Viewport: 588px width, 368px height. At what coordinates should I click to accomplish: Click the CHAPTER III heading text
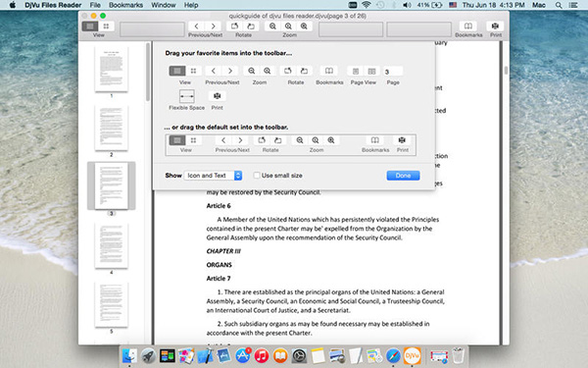pyautogui.click(x=223, y=251)
